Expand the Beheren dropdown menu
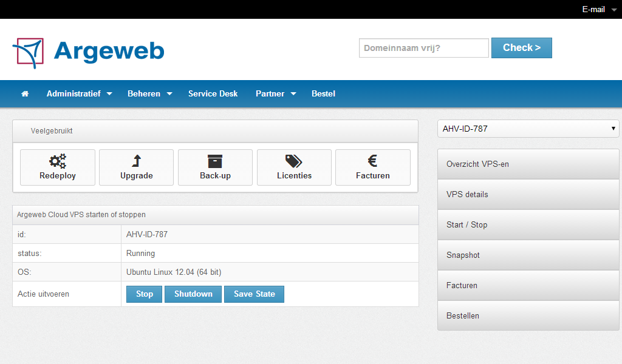 [x=149, y=94]
